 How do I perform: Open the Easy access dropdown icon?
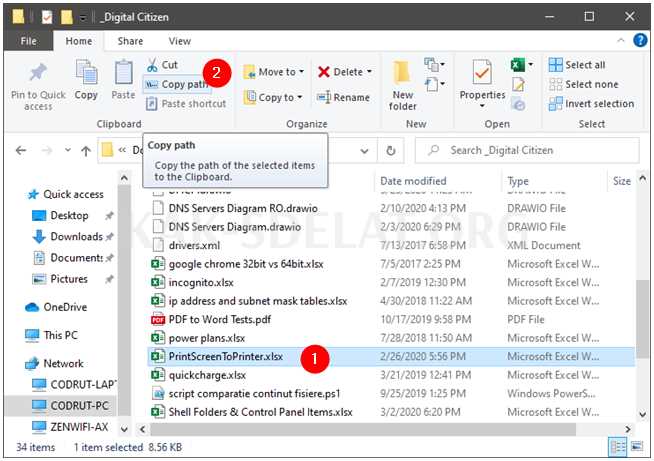pyautogui.click(x=435, y=85)
